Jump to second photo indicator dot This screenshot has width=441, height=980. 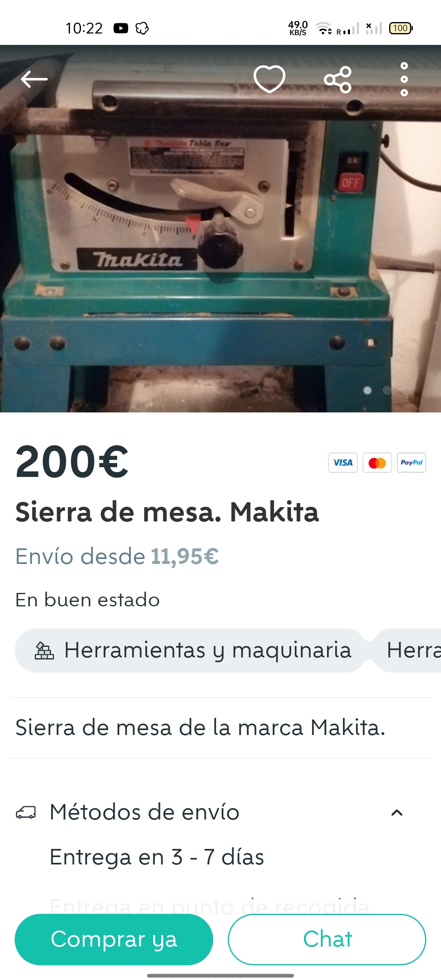tap(387, 390)
